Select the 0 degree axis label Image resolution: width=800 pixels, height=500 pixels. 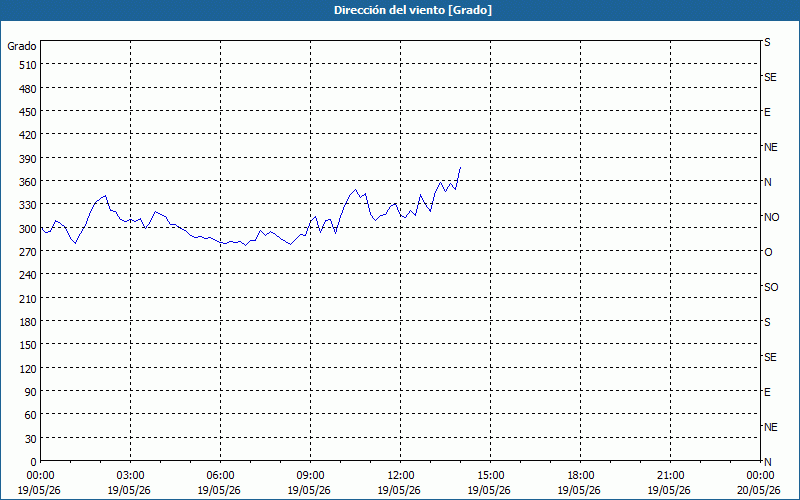34,462
